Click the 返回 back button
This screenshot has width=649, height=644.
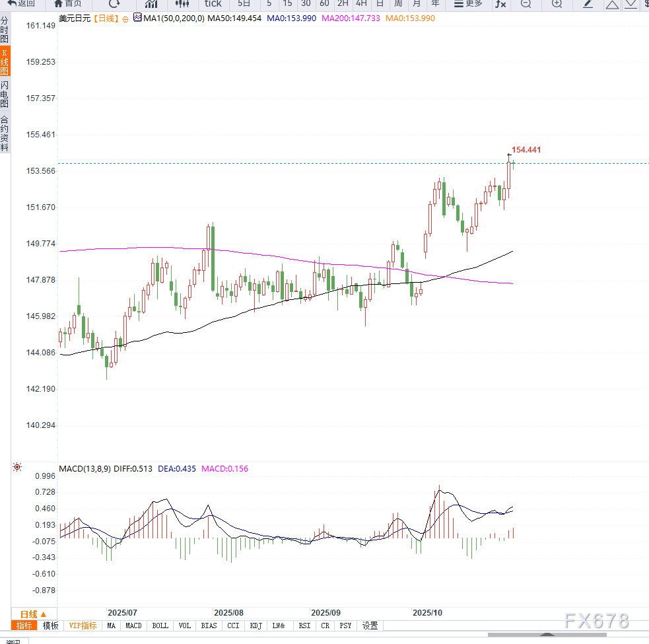(21, 4)
